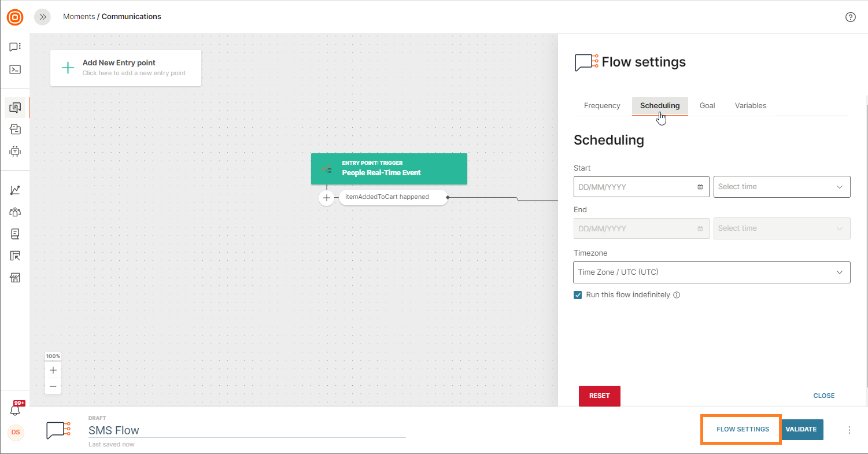
Task: Click the Analyze chart icon in sidebar
Action: [15, 190]
